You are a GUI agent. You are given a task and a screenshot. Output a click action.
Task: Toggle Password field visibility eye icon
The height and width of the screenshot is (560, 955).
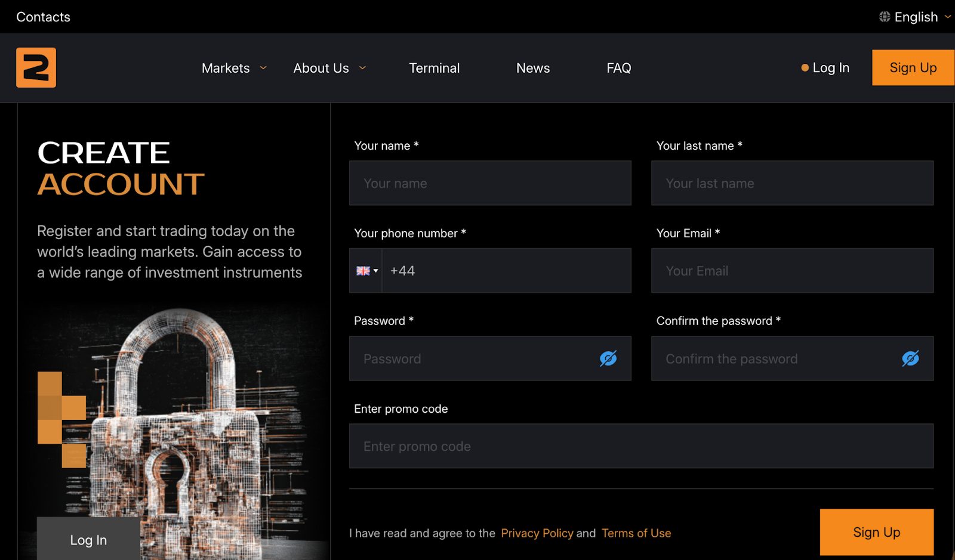point(608,358)
